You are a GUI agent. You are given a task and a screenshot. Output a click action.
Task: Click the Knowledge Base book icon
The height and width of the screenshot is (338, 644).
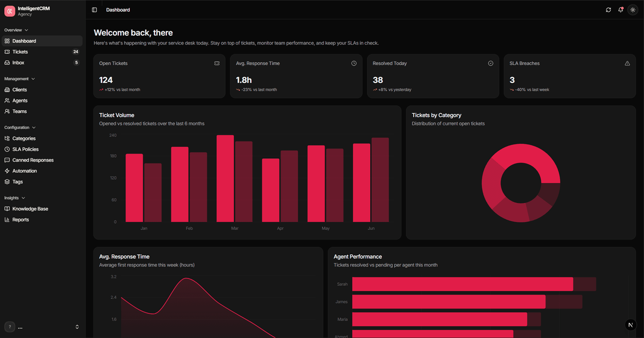pyautogui.click(x=7, y=209)
